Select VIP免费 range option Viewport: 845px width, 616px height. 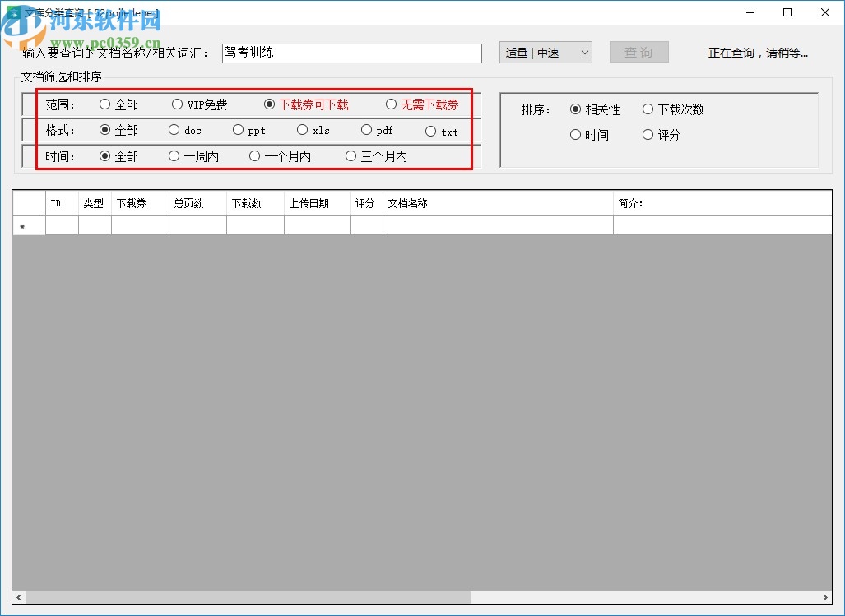[199, 104]
